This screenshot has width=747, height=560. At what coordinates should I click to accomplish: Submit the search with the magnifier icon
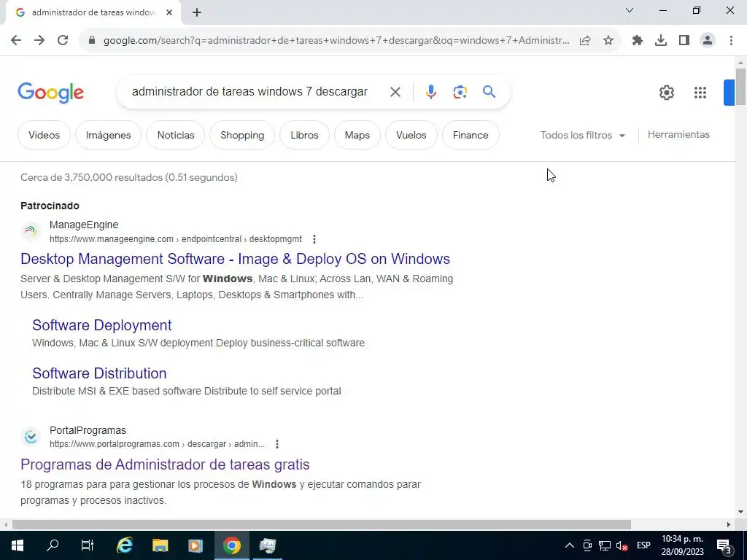(x=489, y=91)
